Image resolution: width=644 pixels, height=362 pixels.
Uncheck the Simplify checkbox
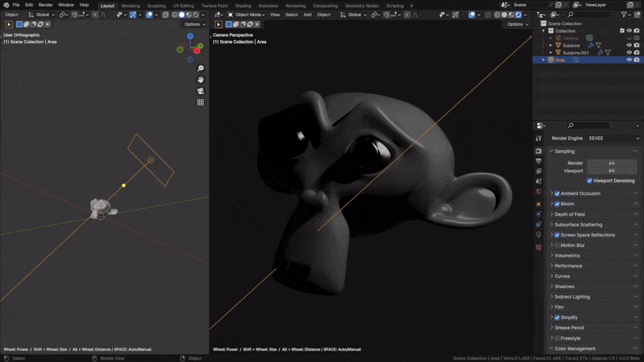pyautogui.click(x=557, y=318)
